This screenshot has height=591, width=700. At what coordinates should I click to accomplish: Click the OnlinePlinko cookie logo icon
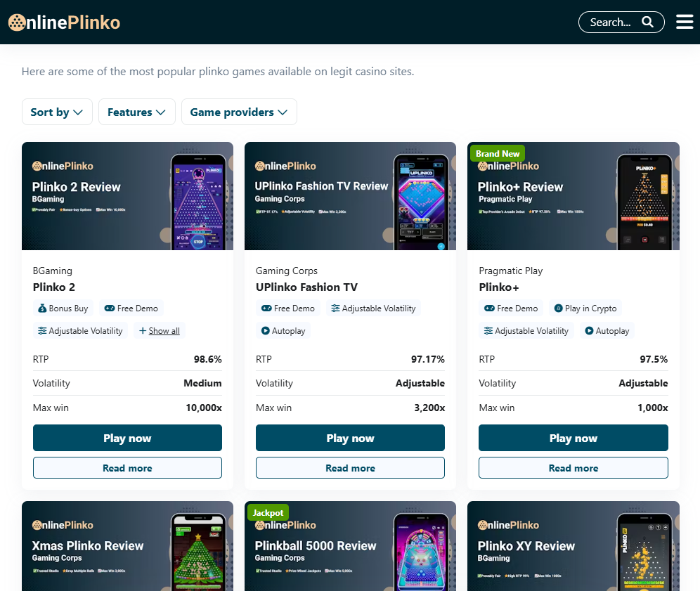point(15,22)
